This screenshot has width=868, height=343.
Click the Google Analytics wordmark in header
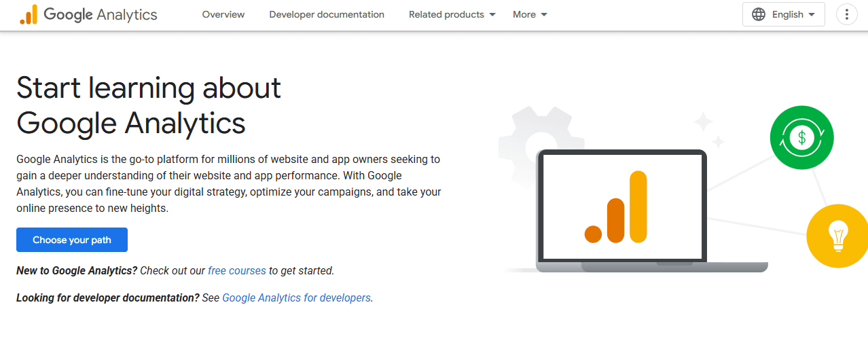[x=101, y=14]
